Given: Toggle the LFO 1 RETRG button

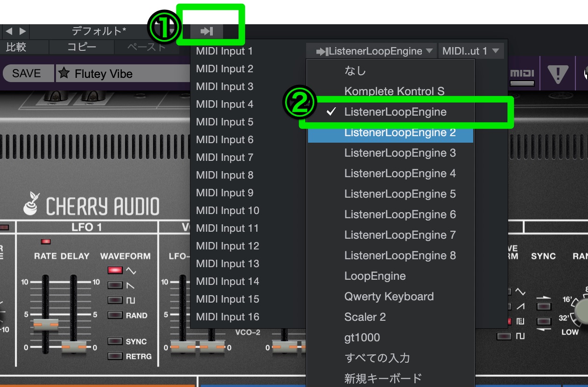Looking at the screenshot, I should click(x=115, y=356).
